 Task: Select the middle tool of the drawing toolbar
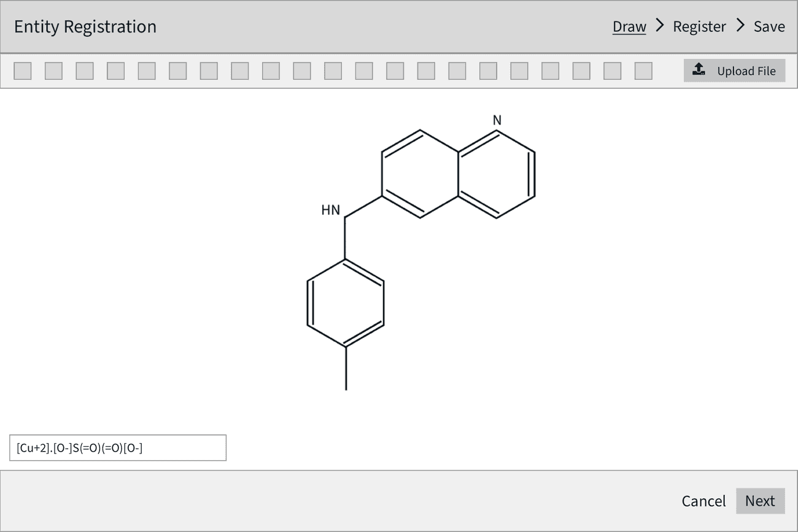(333, 71)
